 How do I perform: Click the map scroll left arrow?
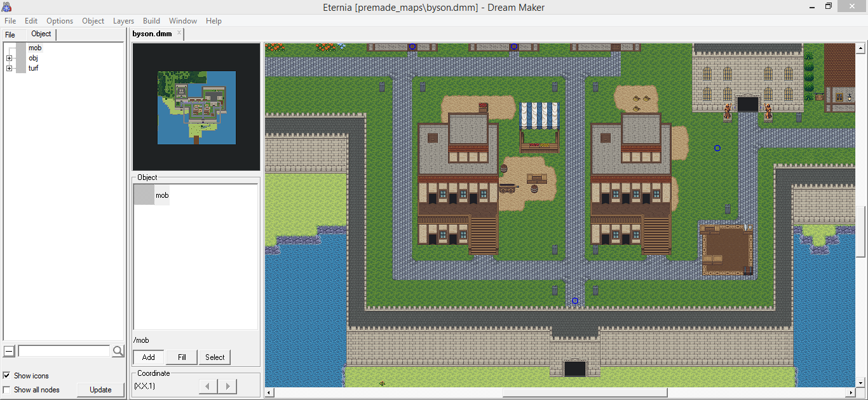tap(269, 392)
